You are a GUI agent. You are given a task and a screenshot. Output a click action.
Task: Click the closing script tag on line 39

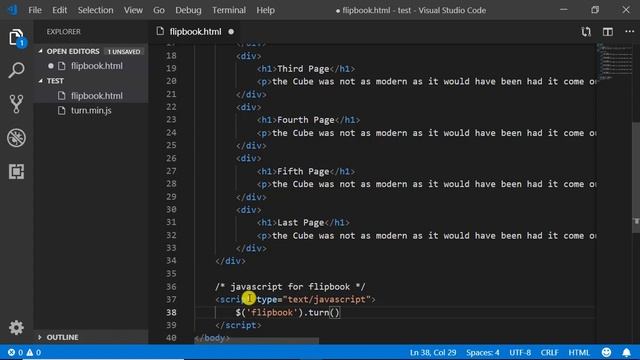pyautogui.click(x=238, y=325)
